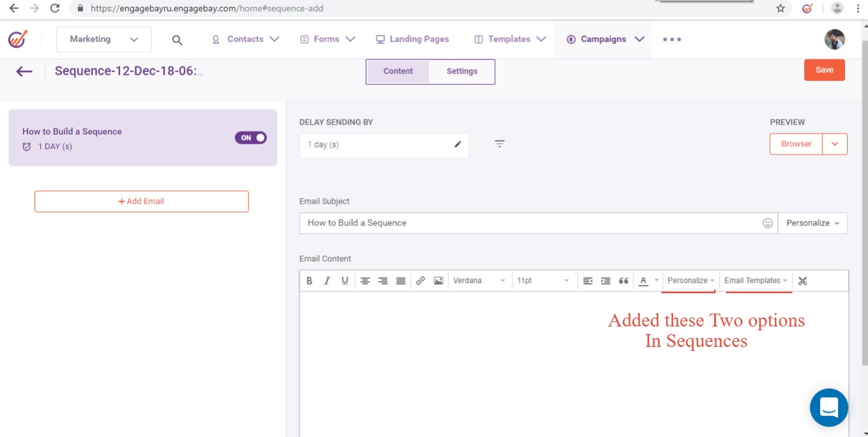This screenshot has width=868, height=437.
Task: Click the filter icon beside delay field
Action: pos(499,144)
